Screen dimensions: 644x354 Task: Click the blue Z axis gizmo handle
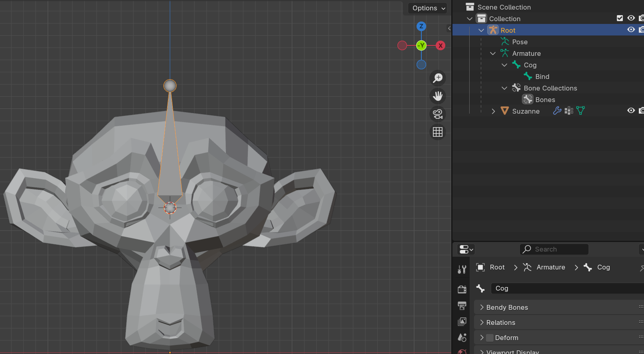(421, 26)
